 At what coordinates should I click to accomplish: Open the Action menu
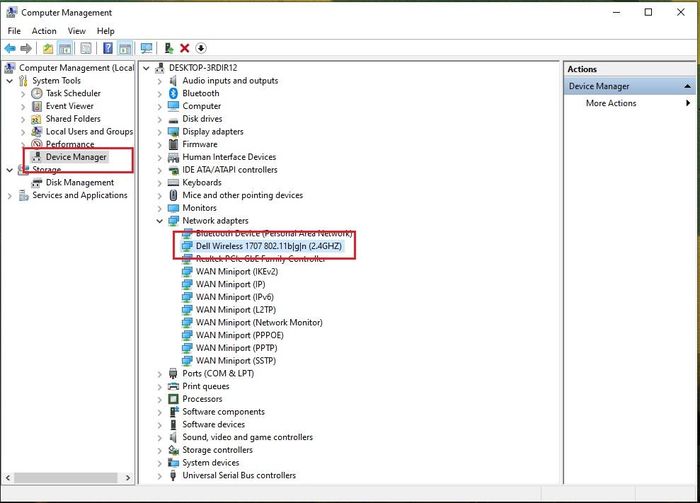[x=44, y=31]
